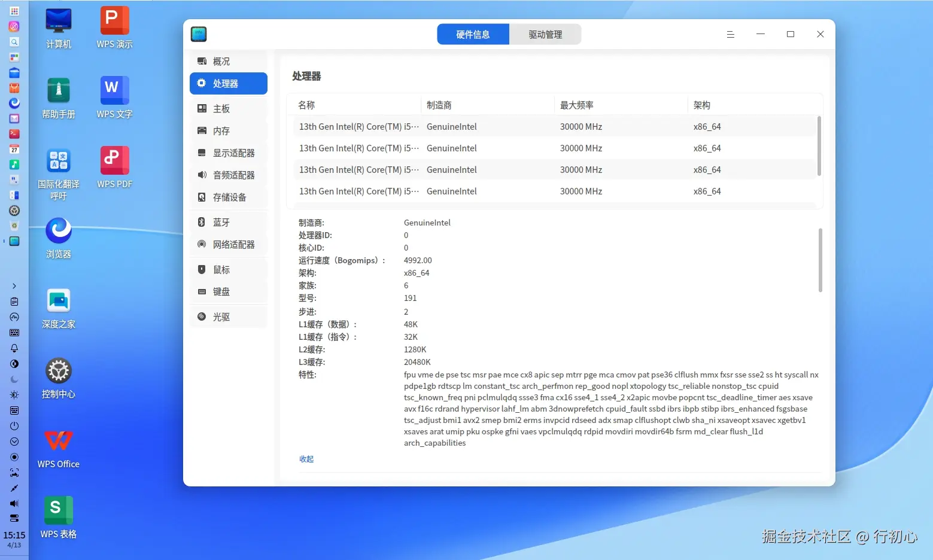
Task: Open the 深度之家 desktop icon
Action: tap(59, 309)
